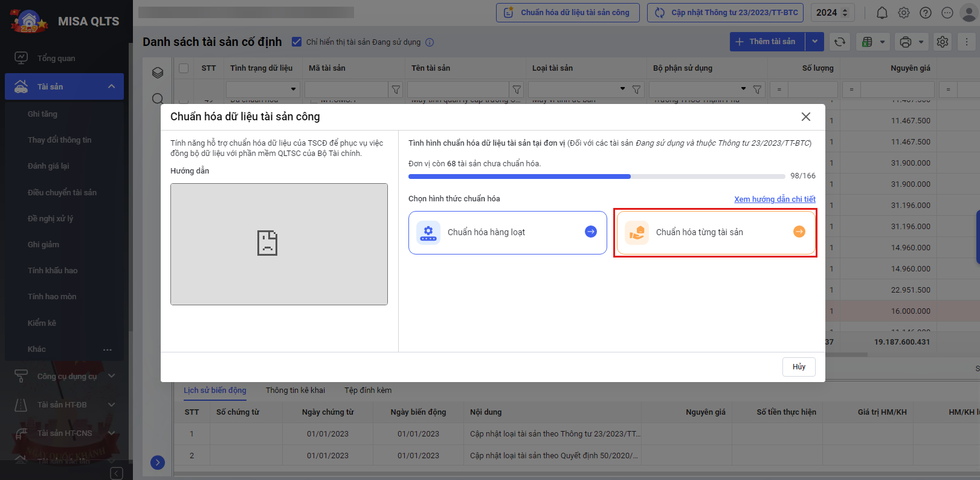Image resolution: width=980 pixels, height=480 pixels.
Task: Click blue arrow on Chuẩn hóa hàng loạt
Action: (x=591, y=232)
